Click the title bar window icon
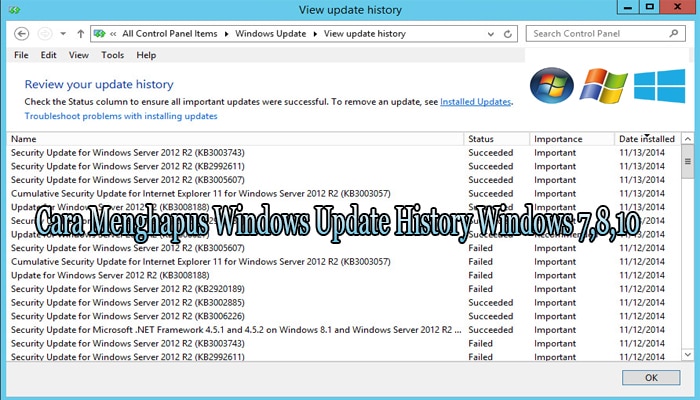Image resolution: width=700 pixels, height=400 pixels. click(14, 9)
